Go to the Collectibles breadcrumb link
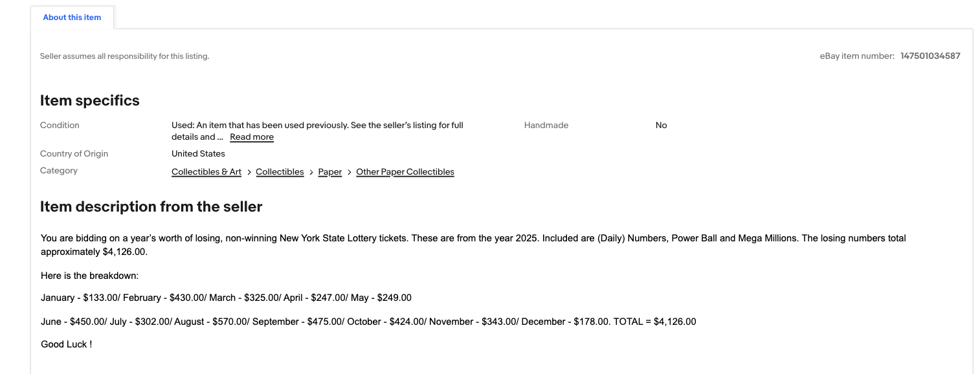Viewport: 980px width, 374px height. (280, 172)
